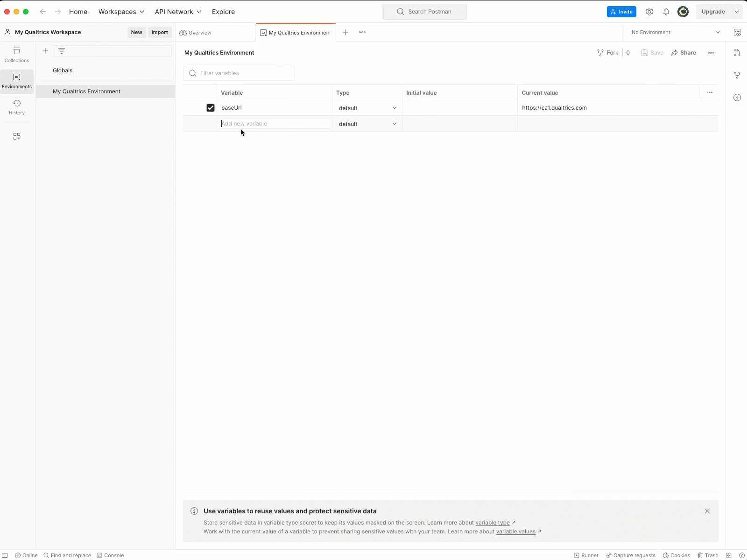Go to Home
This screenshot has height=560, width=747.
click(x=78, y=12)
